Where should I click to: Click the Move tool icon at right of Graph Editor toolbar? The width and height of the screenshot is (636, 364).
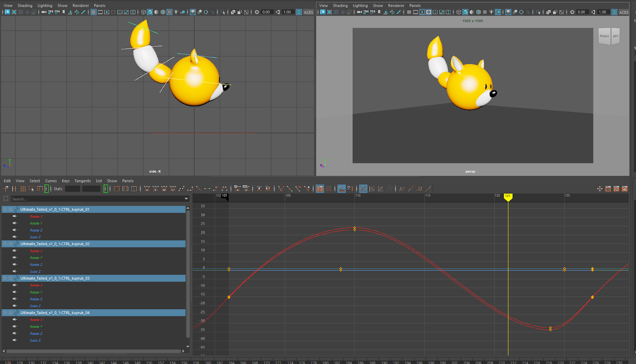[x=599, y=189]
